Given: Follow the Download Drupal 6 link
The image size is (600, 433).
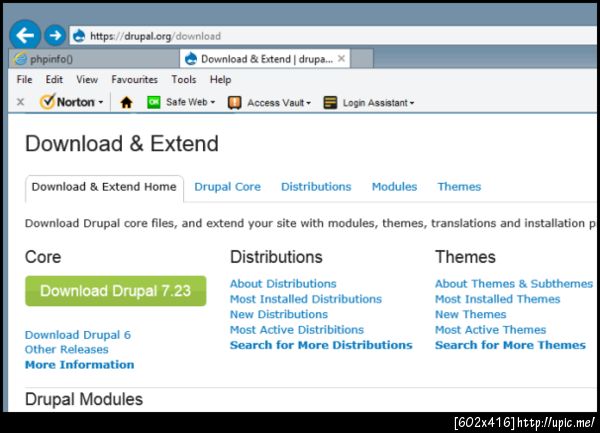Looking at the screenshot, I should click(x=78, y=335).
